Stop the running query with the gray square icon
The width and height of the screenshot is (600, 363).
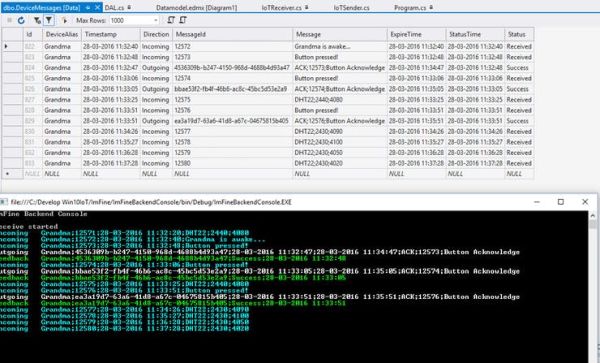point(10,20)
